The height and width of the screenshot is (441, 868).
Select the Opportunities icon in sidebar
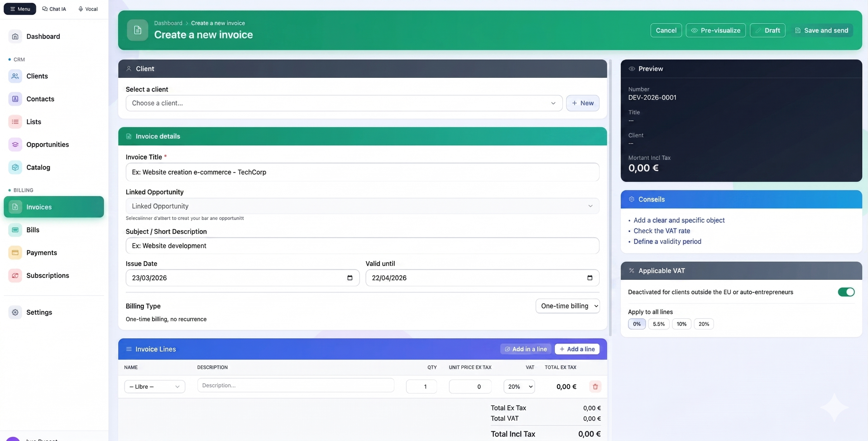(15, 144)
